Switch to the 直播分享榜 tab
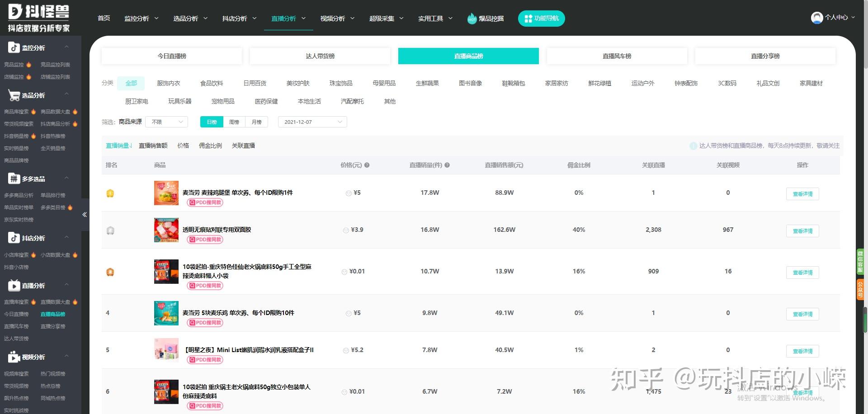 pos(765,56)
